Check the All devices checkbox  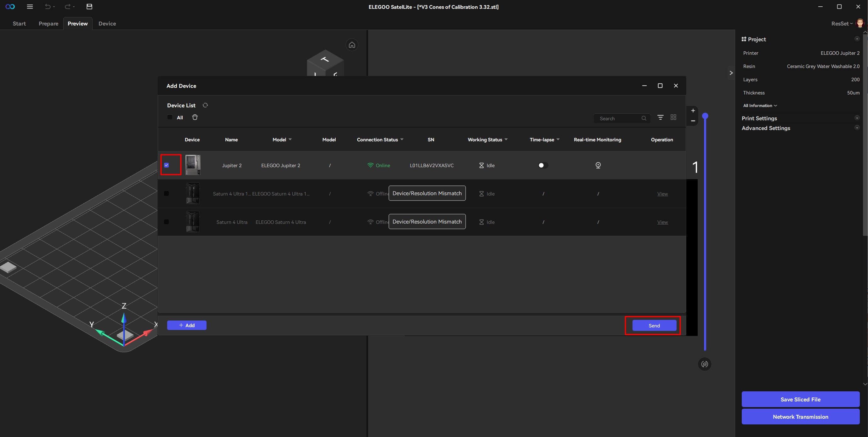click(170, 117)
